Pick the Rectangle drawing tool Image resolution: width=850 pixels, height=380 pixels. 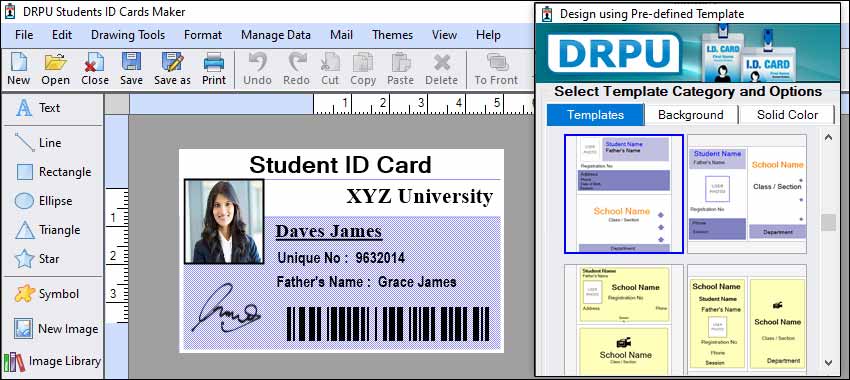[53, 172]
